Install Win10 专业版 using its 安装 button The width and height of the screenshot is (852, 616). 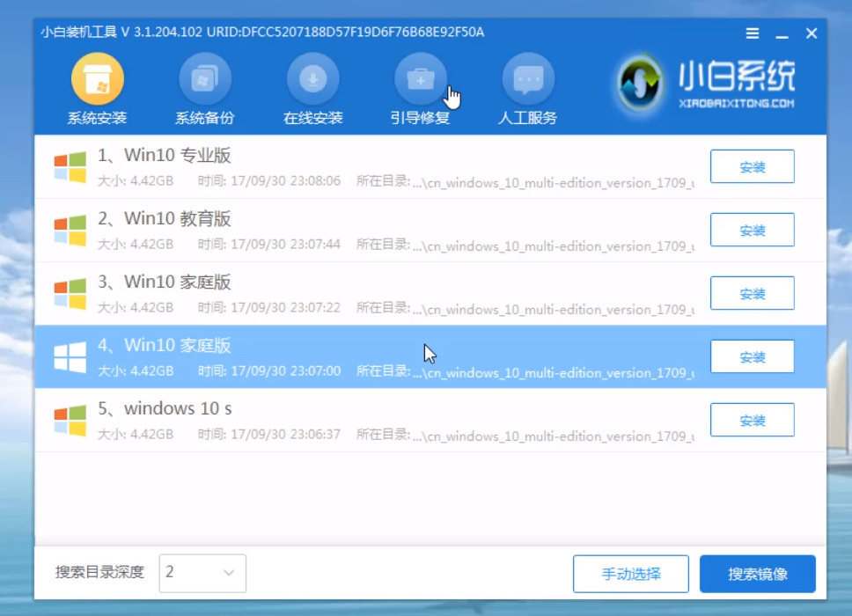(x=752, y=166)
